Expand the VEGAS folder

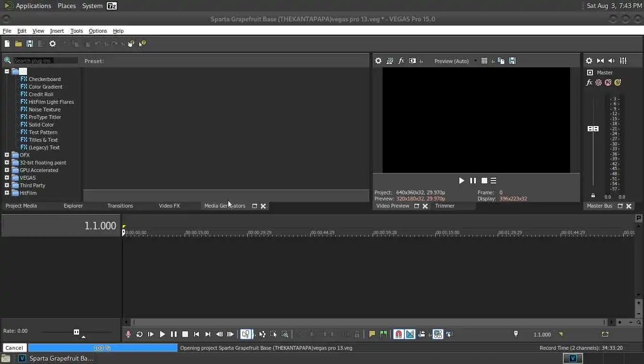coord(7,178)
